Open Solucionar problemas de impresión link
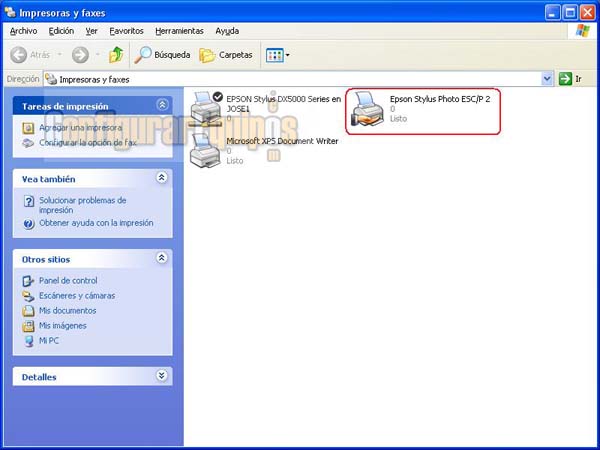 click(82, 205)
